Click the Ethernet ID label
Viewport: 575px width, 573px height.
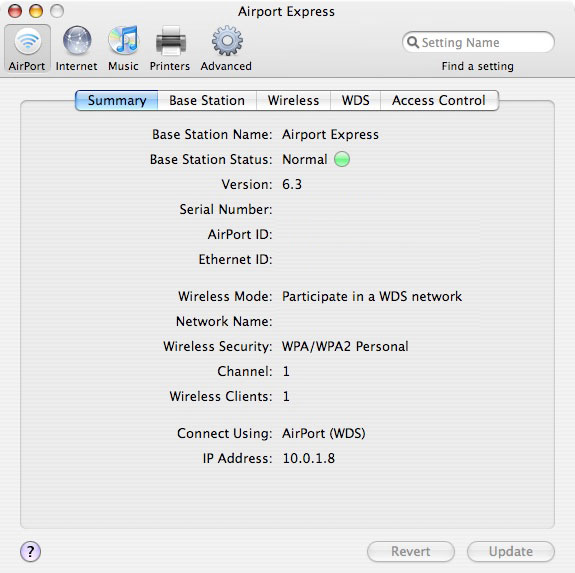235,259
